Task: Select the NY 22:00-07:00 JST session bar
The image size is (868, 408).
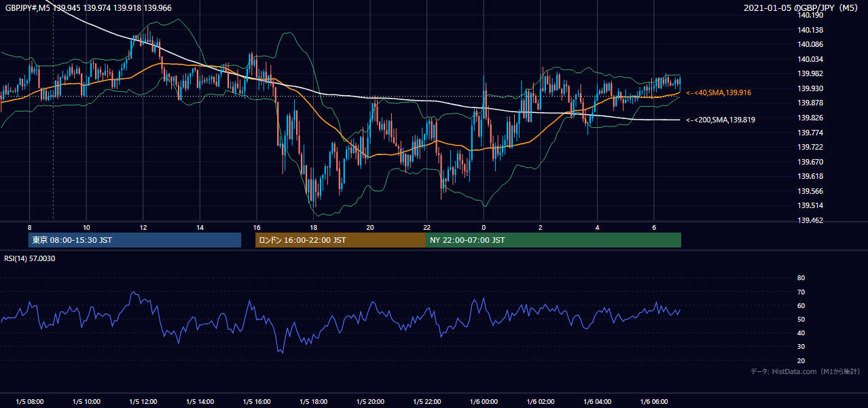Action: click(x=554, y=240)
